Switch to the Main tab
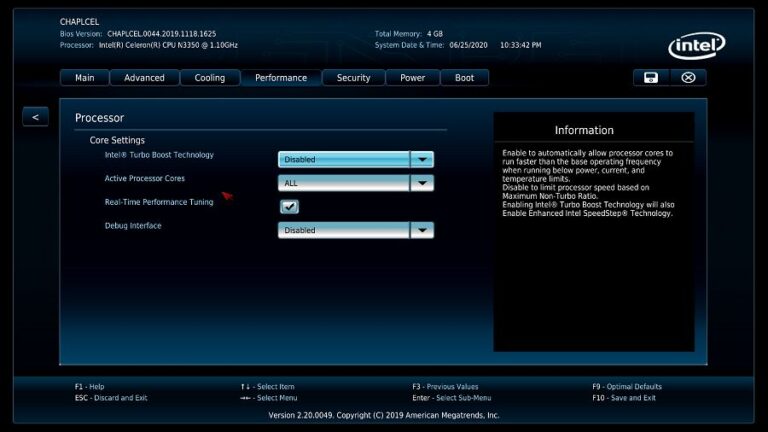This screenshot has height=432, width=768. point(85,77)
